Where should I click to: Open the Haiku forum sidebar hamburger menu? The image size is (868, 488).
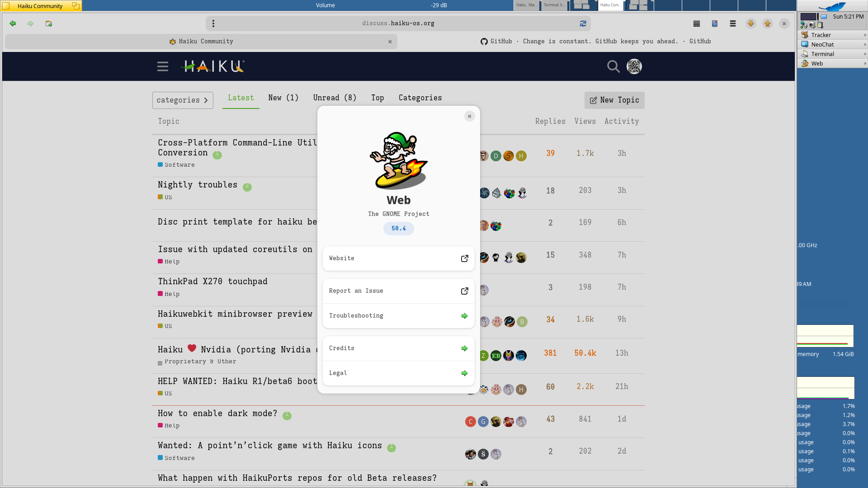pyautogui.click(x=163, y=66)
